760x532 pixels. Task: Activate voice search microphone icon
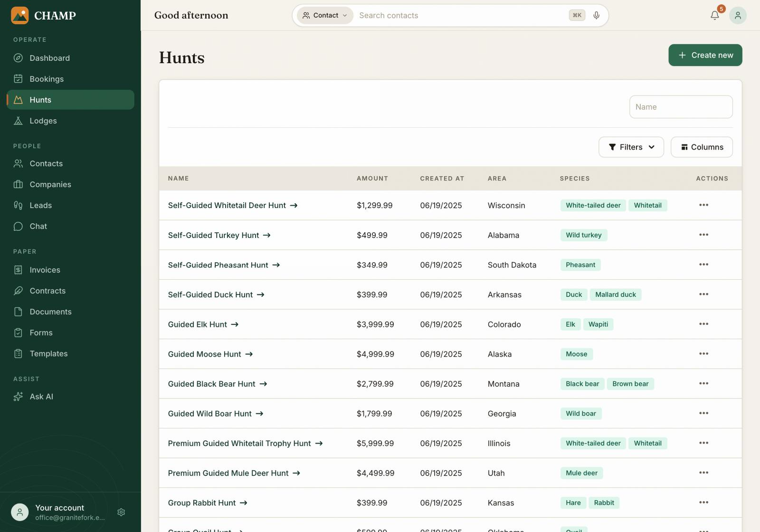tap(596, 15)
